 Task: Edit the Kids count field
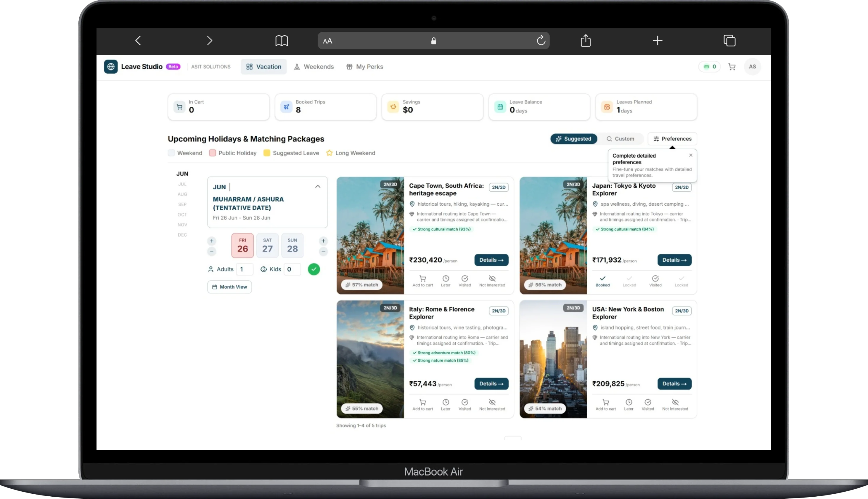[292, 269]
